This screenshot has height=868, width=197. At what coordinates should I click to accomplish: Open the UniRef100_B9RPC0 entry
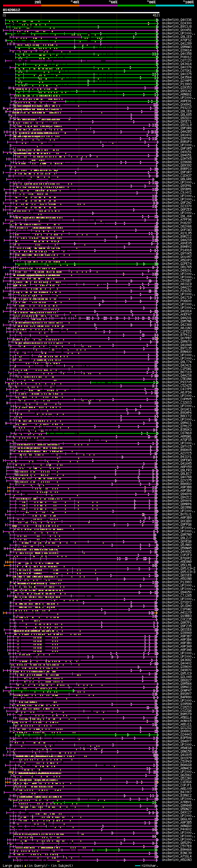[x=177, y=169]
